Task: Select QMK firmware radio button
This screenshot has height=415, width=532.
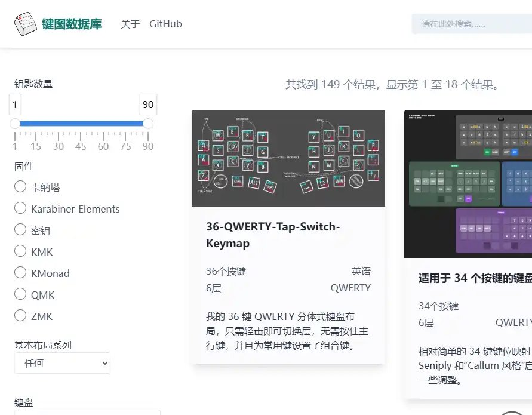Action: pyautogui.click(x=20, y=294)
